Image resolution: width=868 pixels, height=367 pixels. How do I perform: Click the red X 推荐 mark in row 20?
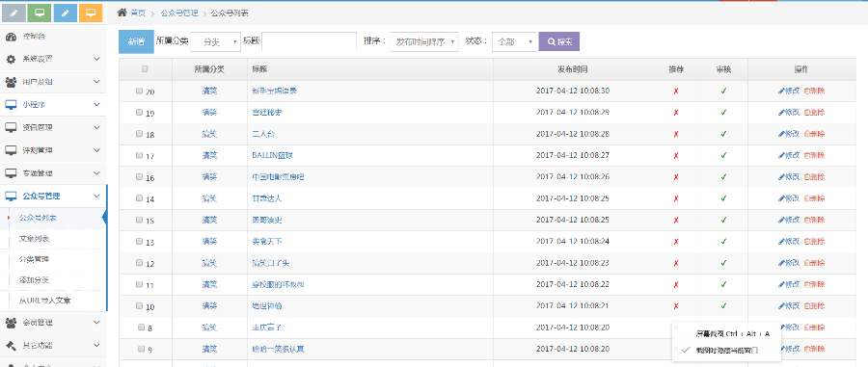tap(676, 92)
